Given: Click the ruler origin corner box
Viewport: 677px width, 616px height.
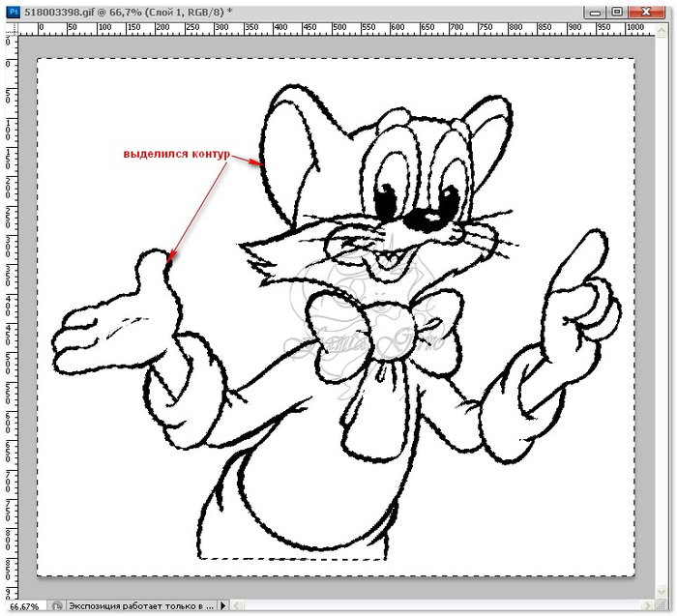Looking at the screenshot, I should (12, 29).
